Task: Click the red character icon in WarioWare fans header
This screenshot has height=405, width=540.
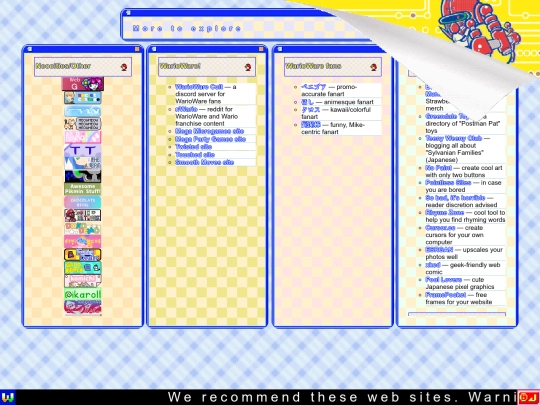Action: (x=374, y=67)
